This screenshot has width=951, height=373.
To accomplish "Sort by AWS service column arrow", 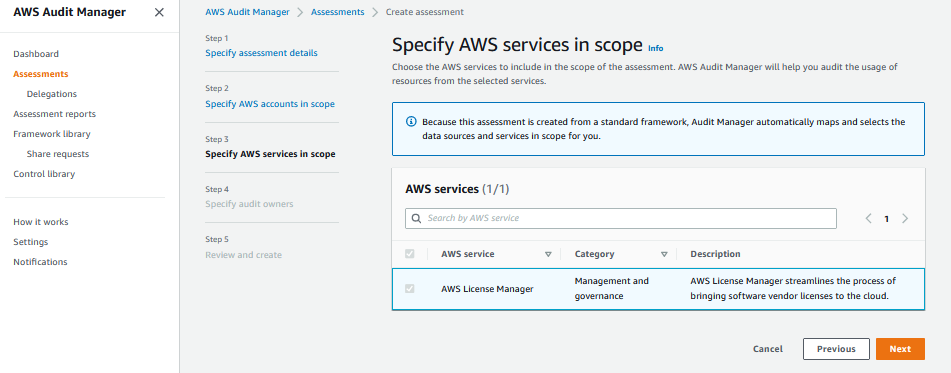I will pos(548,254).
